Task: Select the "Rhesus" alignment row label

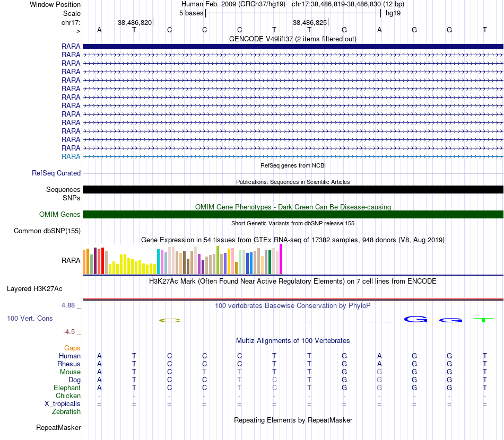Action: [69, 364]
